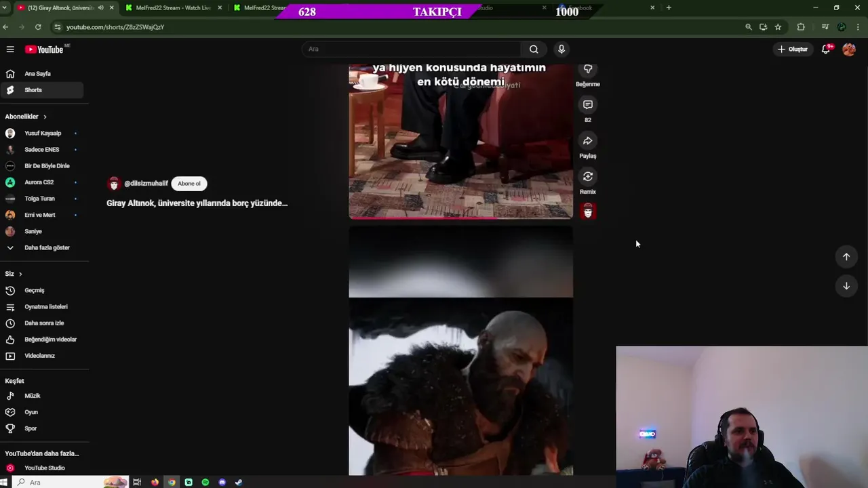Open Spotify from the taskbar
Screen dimensions: 868x488
tap(205, 483)
